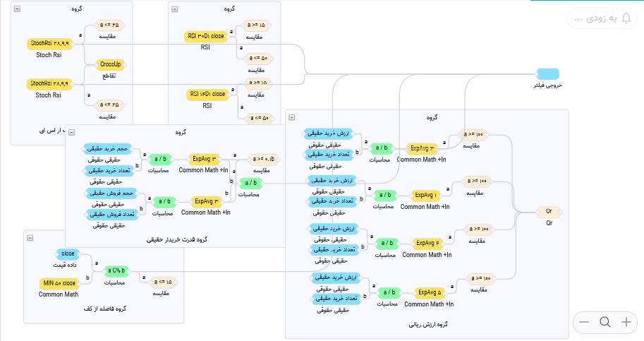
Task: Select the a >= ۱۰۰ node after ExpAvg ۱
Action: [x=476, y=181]
